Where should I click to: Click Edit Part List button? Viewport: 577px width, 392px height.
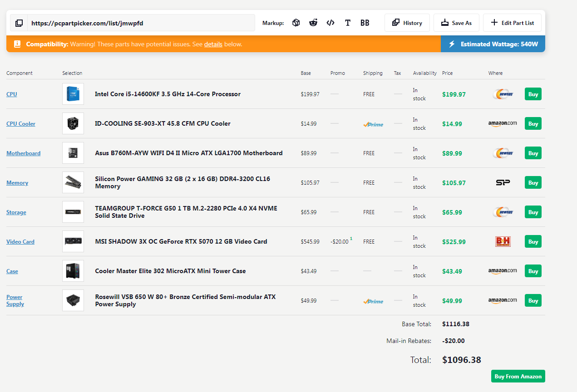512,23
